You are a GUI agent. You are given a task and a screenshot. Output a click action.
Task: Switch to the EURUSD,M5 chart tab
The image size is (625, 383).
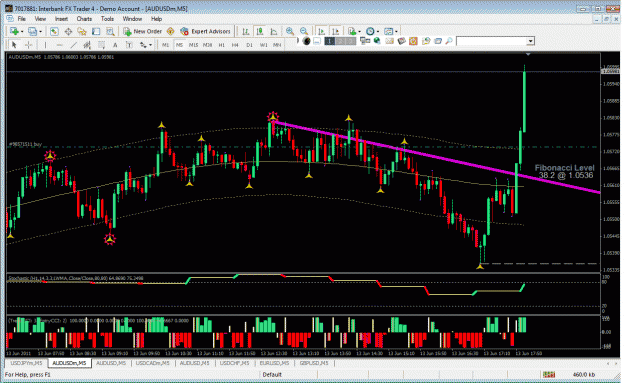pos(274,363)
